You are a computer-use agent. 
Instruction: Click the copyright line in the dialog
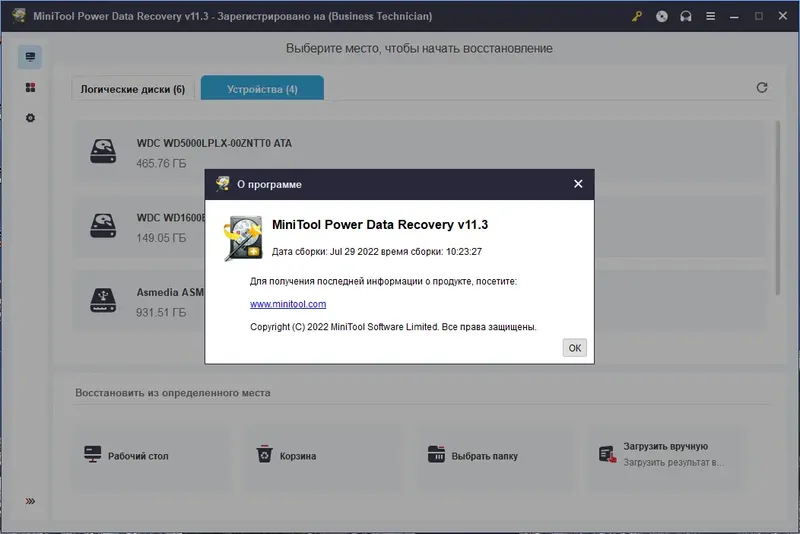pos(393,327)
